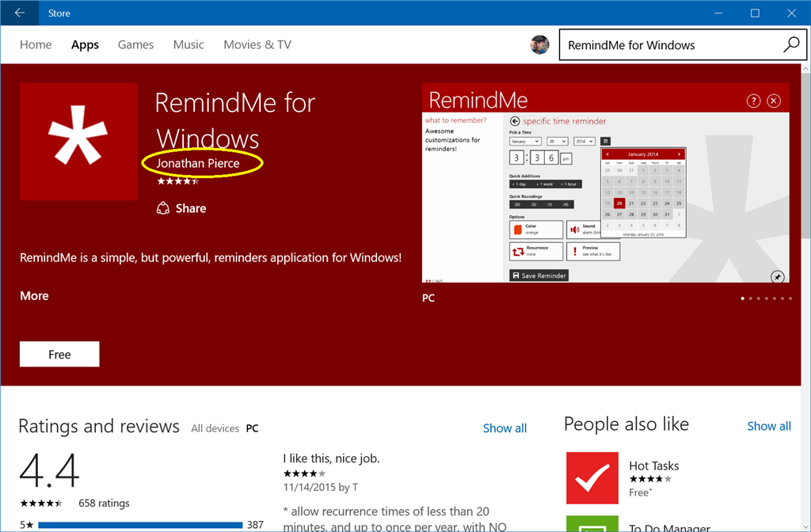Open publisher Jonathan Pierce link
Image resolution: width=811 pixels, height=532 pixels.
[x=198, y=163]
